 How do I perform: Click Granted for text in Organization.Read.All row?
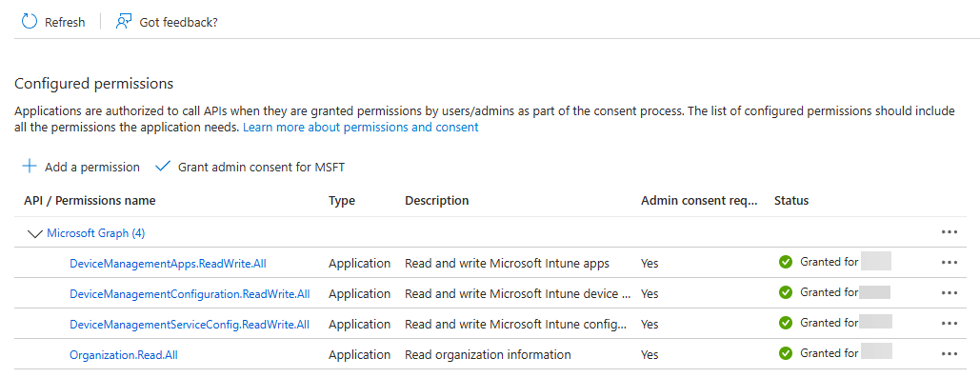pos(830,353)
